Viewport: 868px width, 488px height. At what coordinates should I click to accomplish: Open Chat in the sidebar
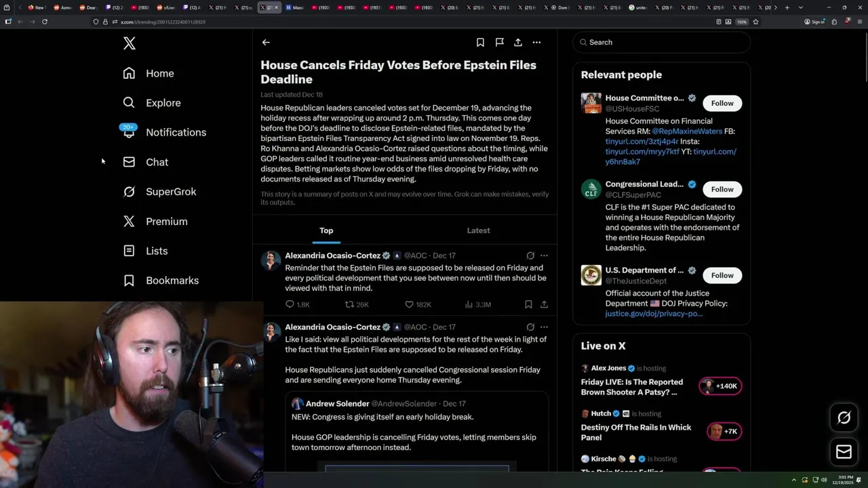(x=145, y=162)
